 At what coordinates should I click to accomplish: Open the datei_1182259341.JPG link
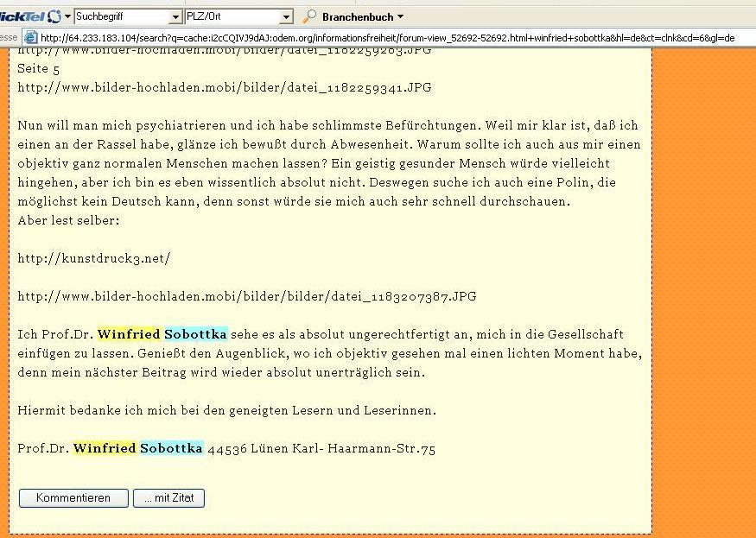(225, 88)
